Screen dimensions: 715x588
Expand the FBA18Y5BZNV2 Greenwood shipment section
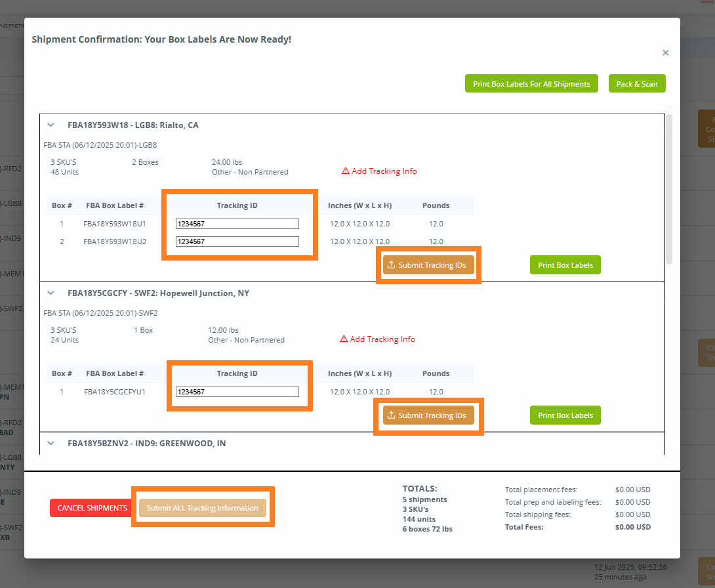coord(51,443)
